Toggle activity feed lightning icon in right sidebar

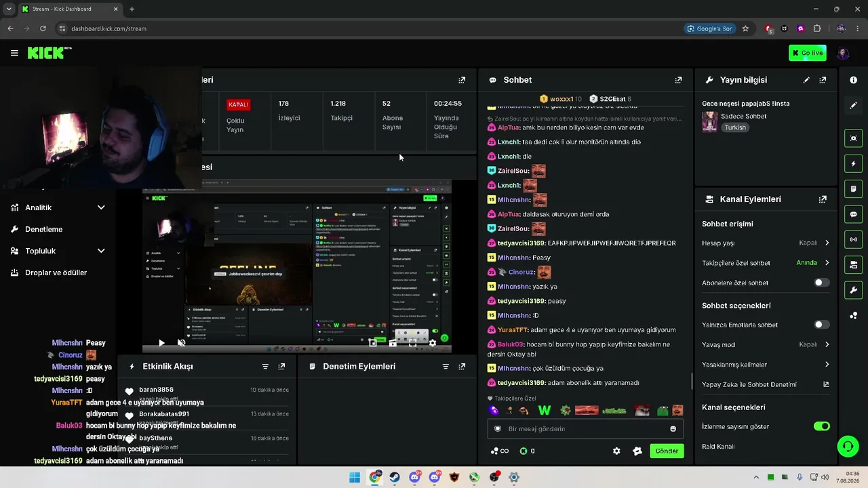click(853, 163)
